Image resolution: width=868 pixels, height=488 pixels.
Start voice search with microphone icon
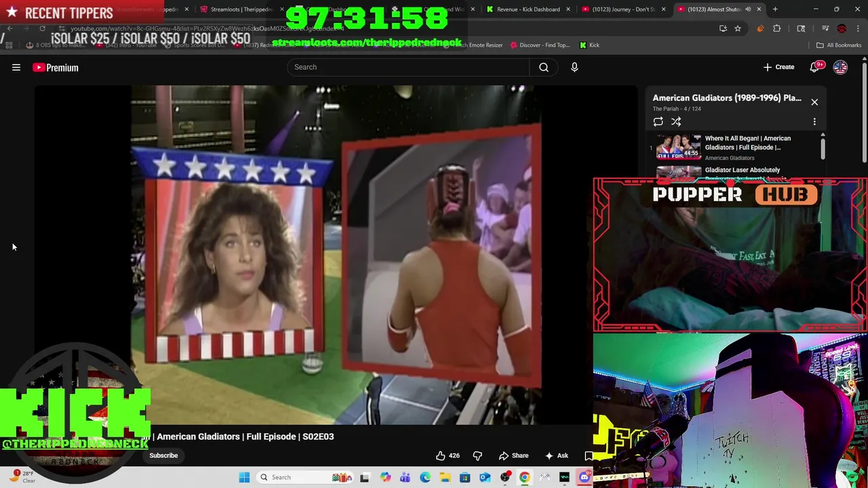tap(574, 67)
